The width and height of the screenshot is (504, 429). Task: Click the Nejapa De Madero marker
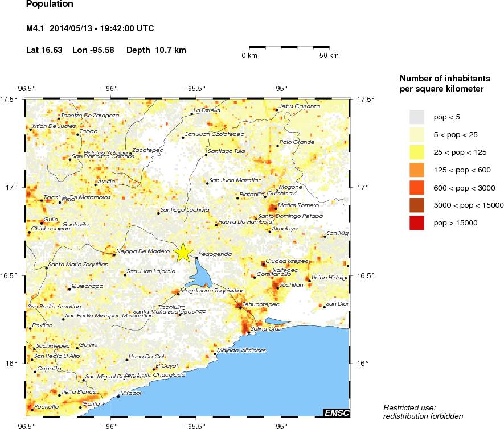(114, 254)
